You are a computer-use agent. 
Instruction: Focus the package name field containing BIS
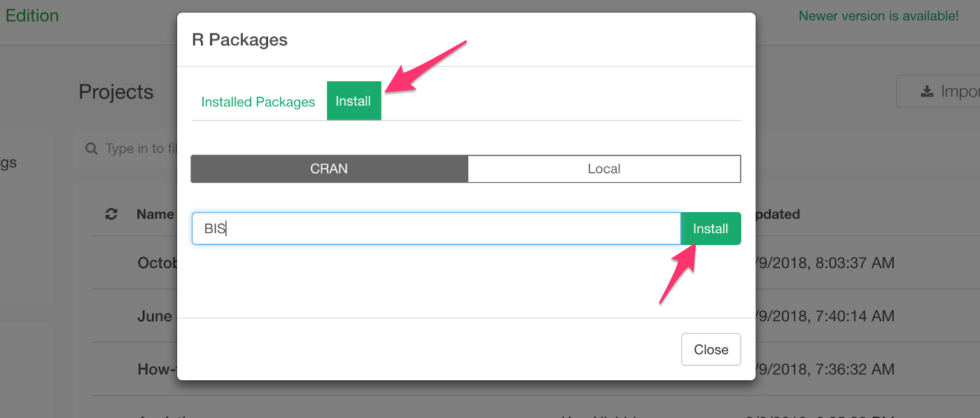[x=435, y=229]
